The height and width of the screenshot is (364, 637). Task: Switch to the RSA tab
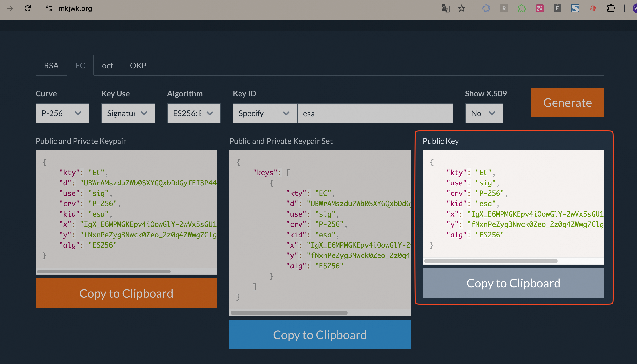tap(51, 66)
